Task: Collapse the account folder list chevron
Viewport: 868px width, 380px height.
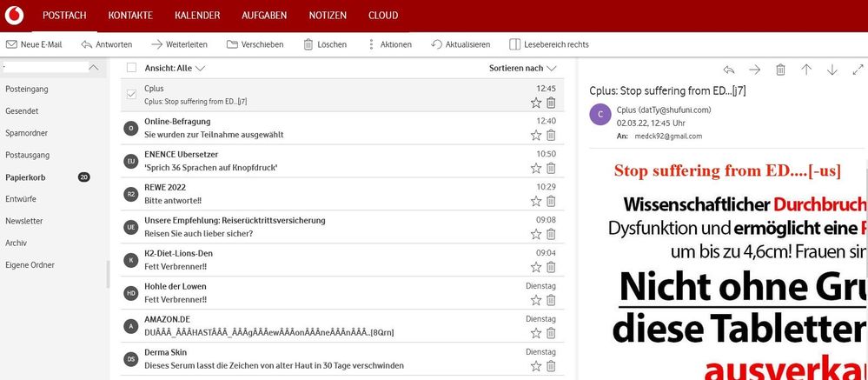Action: (94, 68)
